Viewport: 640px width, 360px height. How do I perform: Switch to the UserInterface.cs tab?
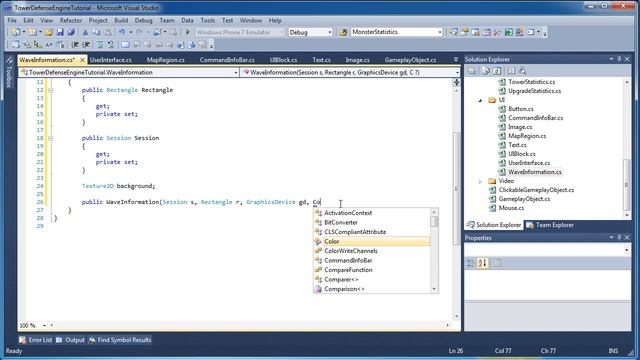click(x=111, y=60)
